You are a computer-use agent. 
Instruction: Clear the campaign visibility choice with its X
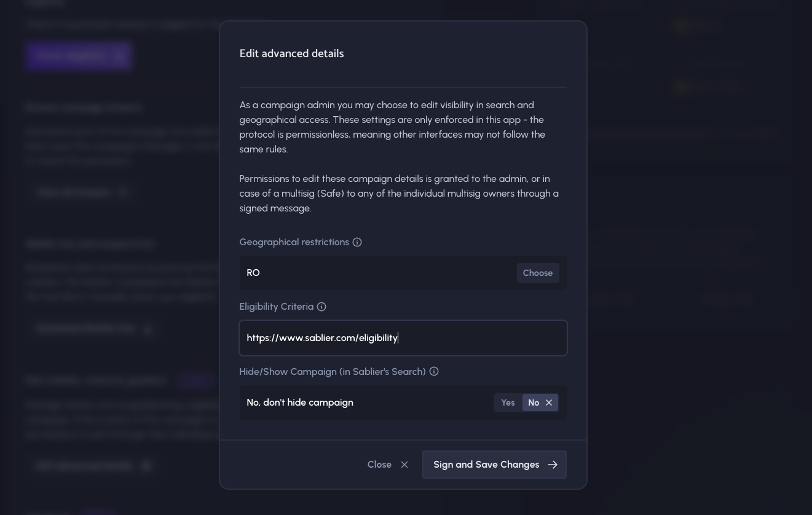click(x=549, y=403)
